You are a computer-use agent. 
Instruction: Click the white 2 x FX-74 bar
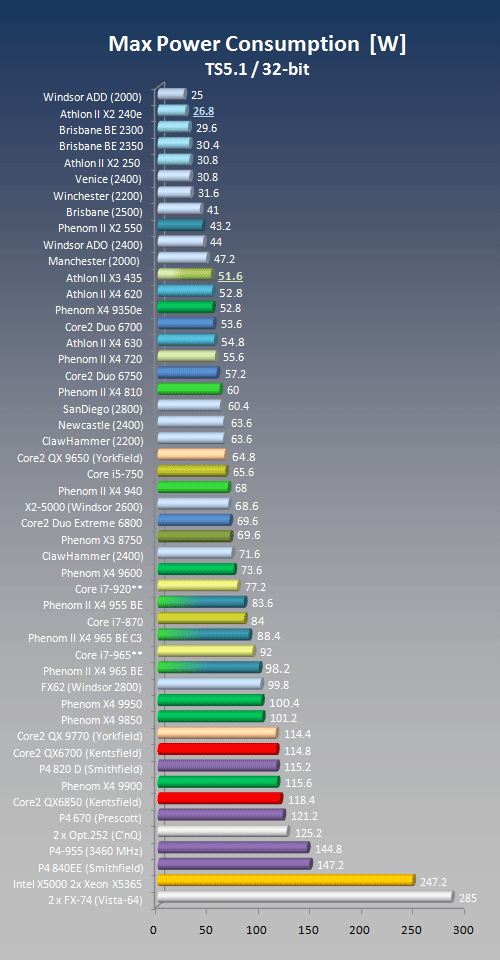[306, 897]
